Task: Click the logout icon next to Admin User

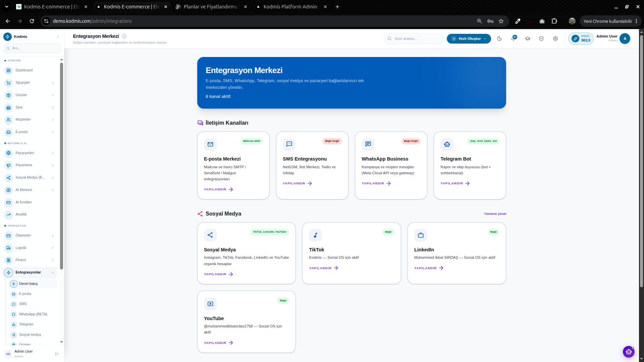Action: click(x=57, y=354)
